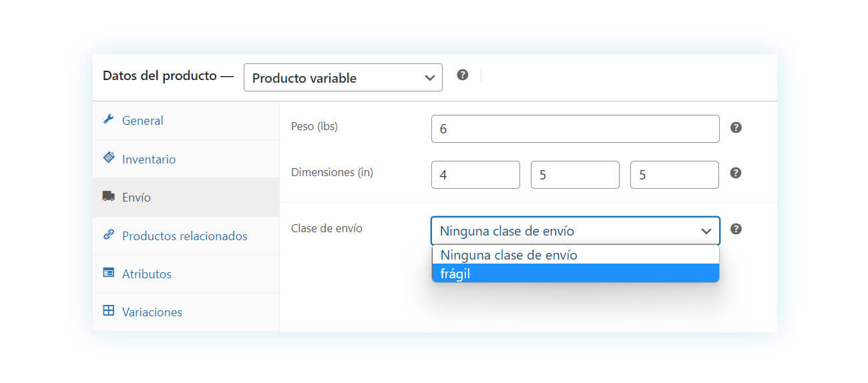This screenshot has height=383, width=868.
Task: Click the link icon for Productos relacionados
Action: (x=108, y=235)
